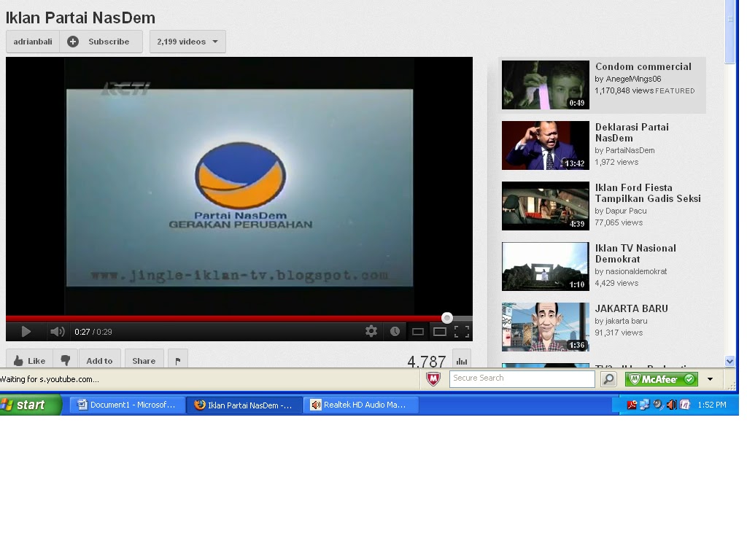Open the adrianbali channel
Image resolution: width=747 pixels, height=560 pixels.
click(33, 42)
